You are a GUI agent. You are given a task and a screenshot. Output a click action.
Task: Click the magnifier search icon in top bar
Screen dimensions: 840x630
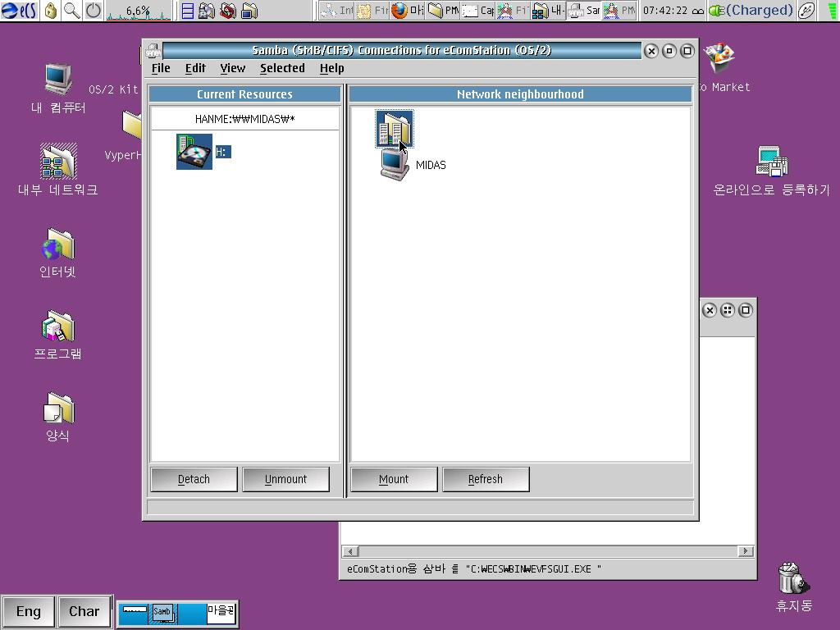(72, 11)
